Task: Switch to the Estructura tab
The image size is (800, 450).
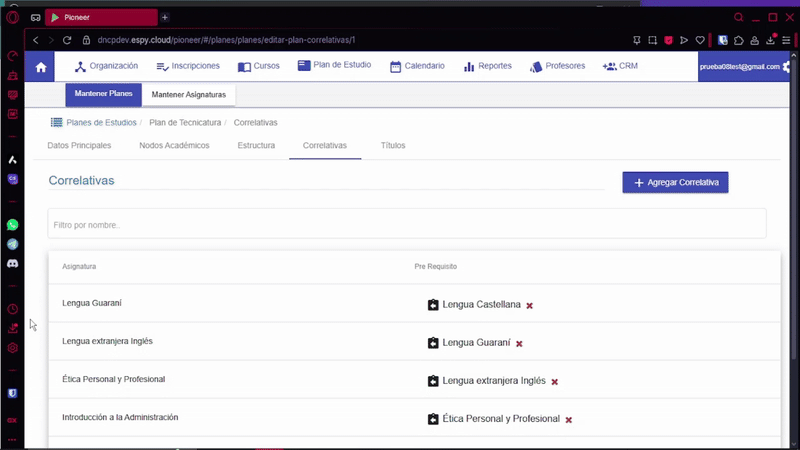Action: tap(256, 145)
